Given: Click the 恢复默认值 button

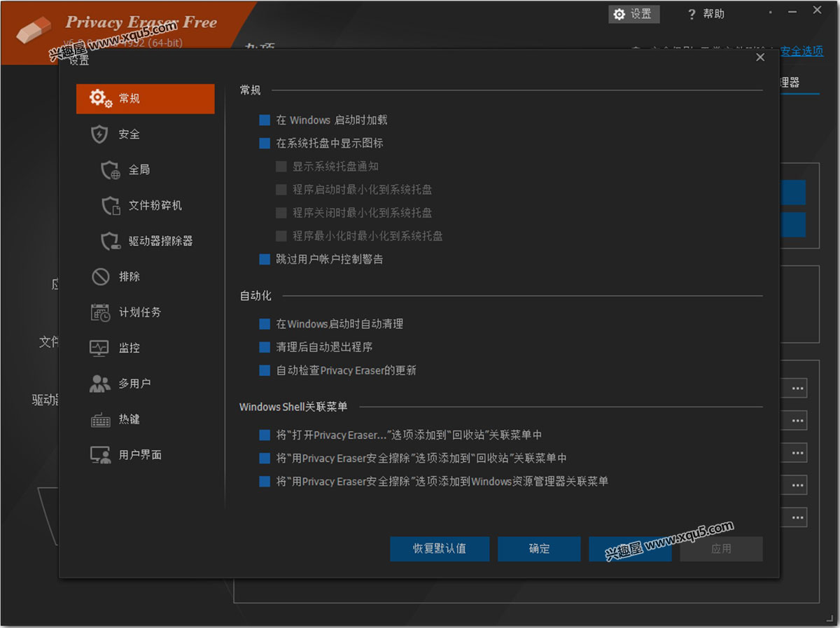Looking at the screenshot, I should point(440,549).
